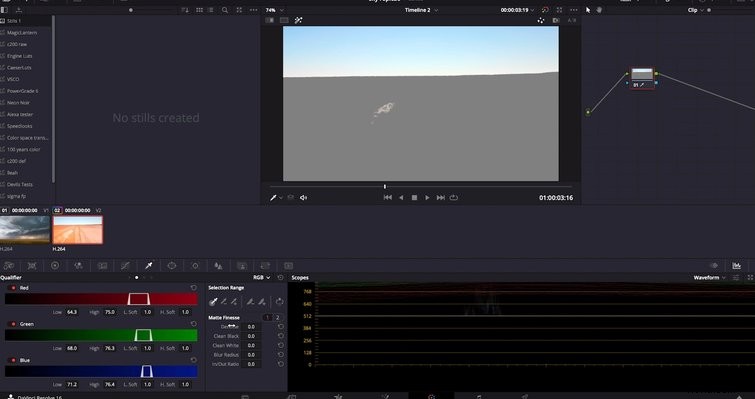Reset the Blue channel qualifier
Image resolution: width=755 pixels, height=399 pixels.
click(194, 360)
